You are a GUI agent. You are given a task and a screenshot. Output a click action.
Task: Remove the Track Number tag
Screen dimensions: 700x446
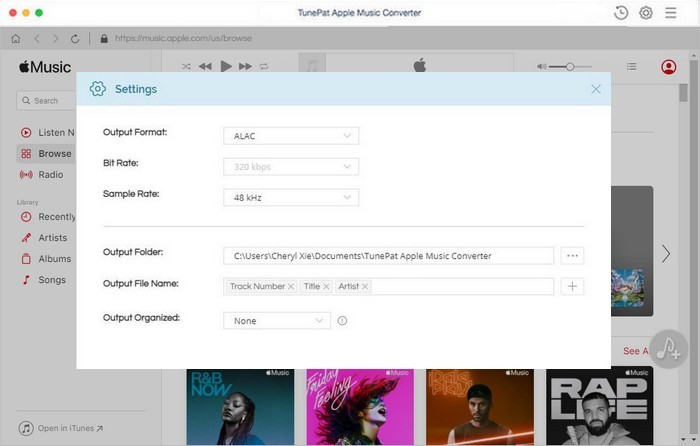click(291, 287)
